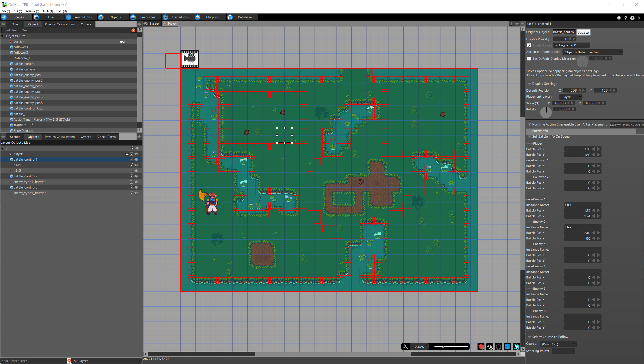
Task: Open the Placement Layer dropdown
Action: pyautogui.click(x=571, y=96)
